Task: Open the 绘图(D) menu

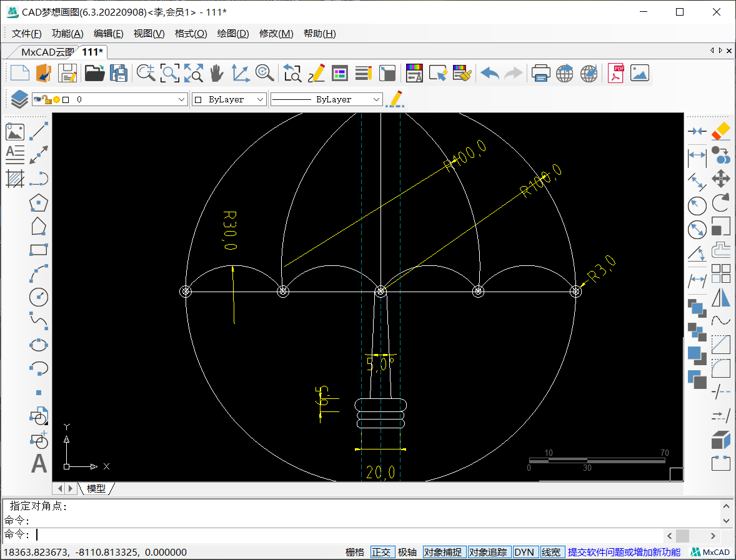Action: click(x=233, y=33)
